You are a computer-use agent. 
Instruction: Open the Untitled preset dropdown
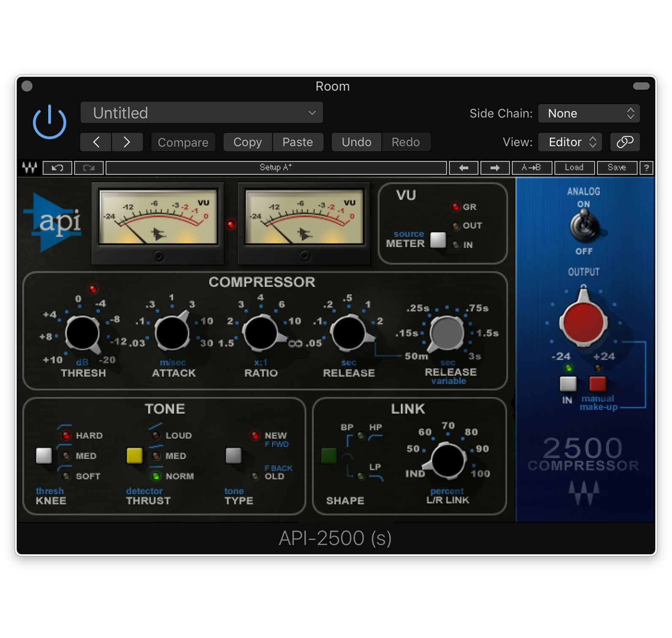coord(201,113)
